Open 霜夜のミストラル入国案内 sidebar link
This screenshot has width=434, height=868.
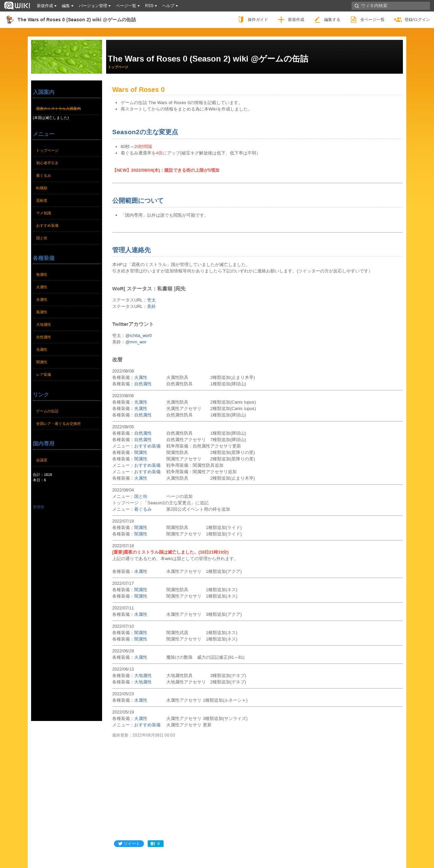tap(58, 108)
